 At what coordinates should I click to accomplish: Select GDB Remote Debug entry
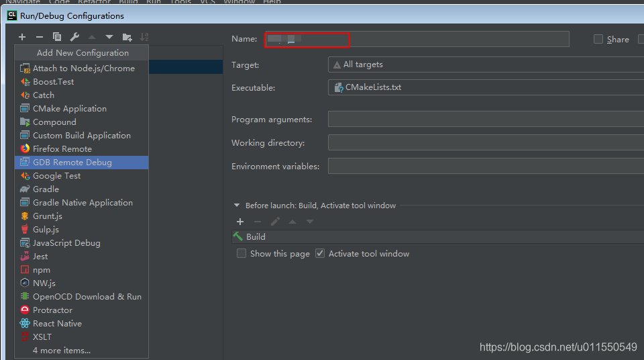tap(81, 163)
